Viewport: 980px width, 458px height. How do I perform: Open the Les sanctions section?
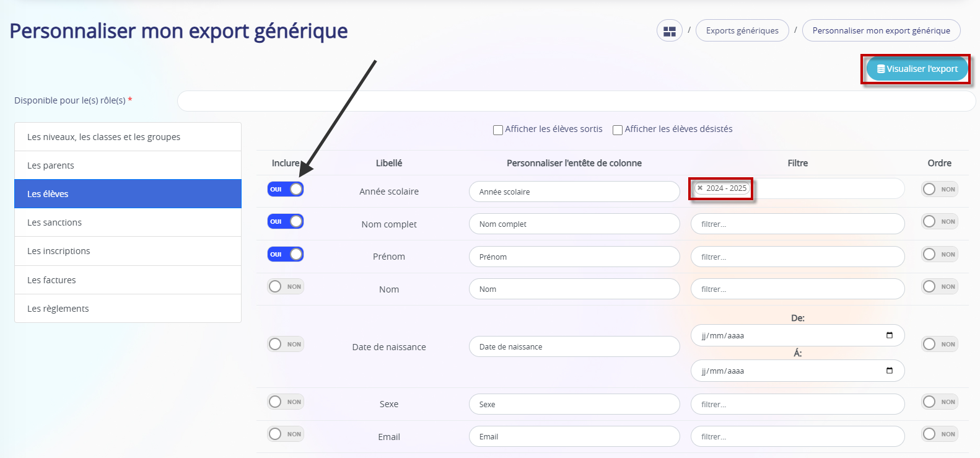click(128, 222)
